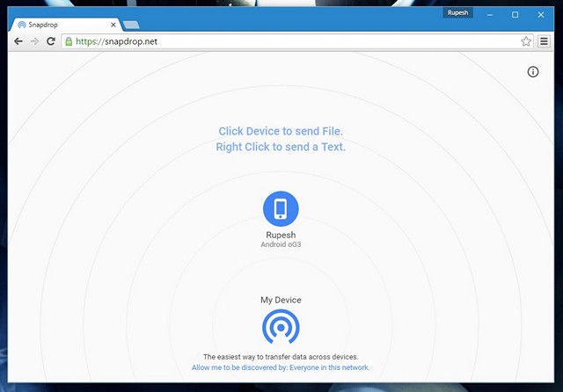The image size is (563, 392).
Task: Click 'Right Click to send a Text.' text
Action: [x=281, y=147]
